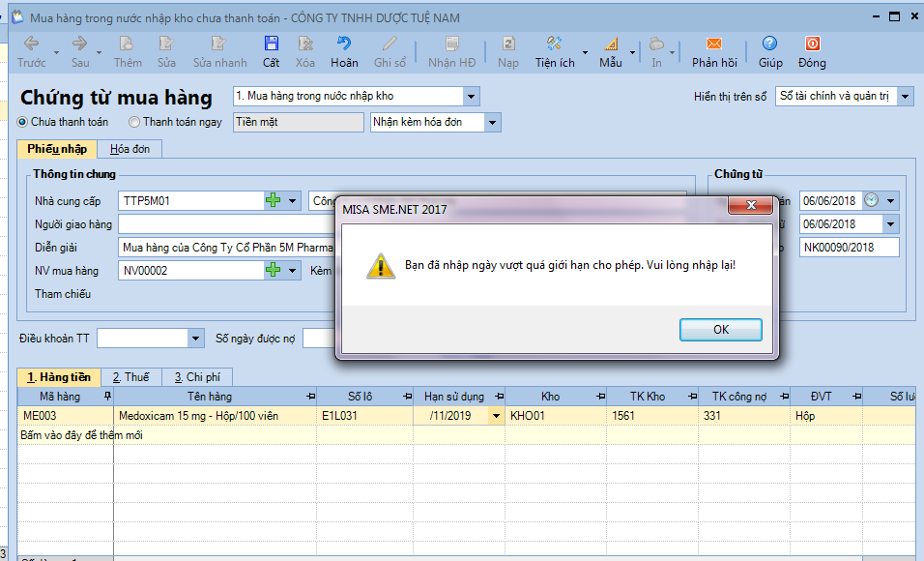This screenshot has width=924, height=561.
Task: Click the Nhận HĐ toolbar icon
Action: pyautogui.click(x=452, y=44)
